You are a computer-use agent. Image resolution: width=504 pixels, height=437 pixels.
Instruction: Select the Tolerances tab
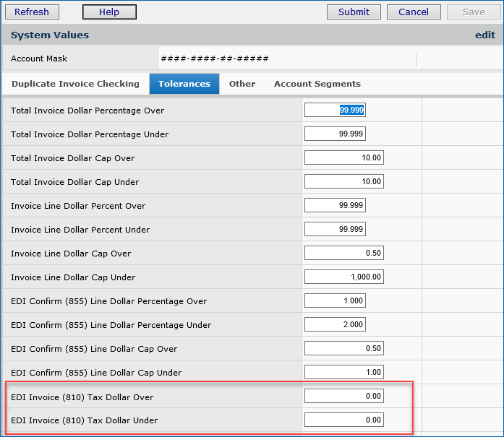pos(184,84)
